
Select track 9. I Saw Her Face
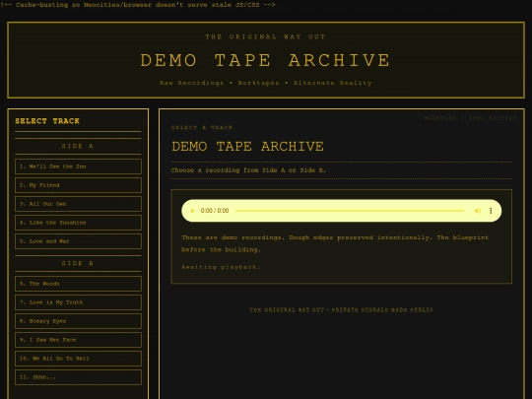(x=78, y=340)
